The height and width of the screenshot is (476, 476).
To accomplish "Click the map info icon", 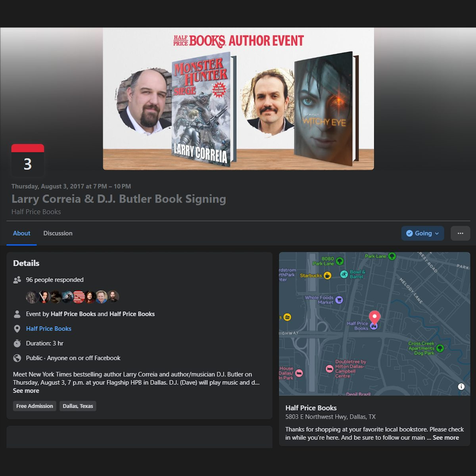I will coord(461,386).
